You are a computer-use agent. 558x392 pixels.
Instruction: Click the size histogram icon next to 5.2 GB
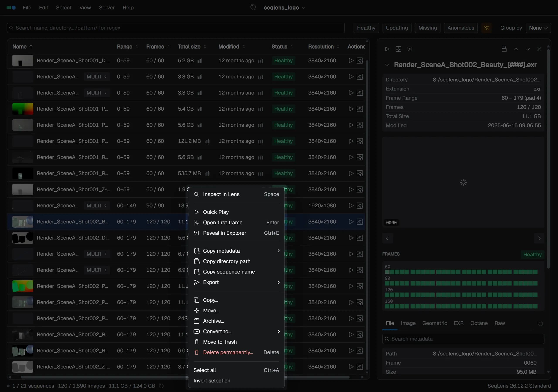pos(200,61)
